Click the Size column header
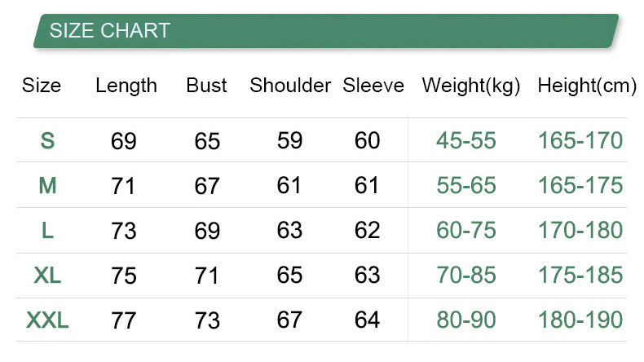644x362 pixels. click(x=42, y=86)
